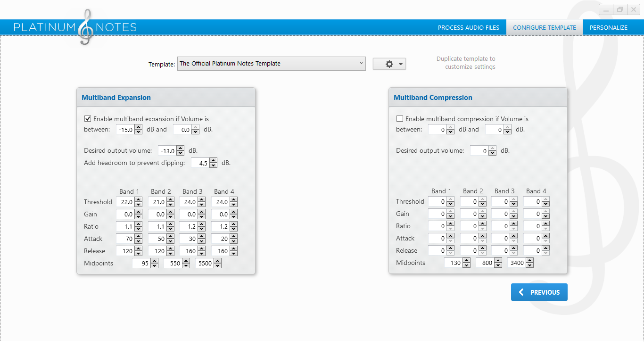Image resolution: width=644 pixels, height=347 pixels.
Task: Adjust the Expansion desired output volume stepper
Action: point(180,151)
